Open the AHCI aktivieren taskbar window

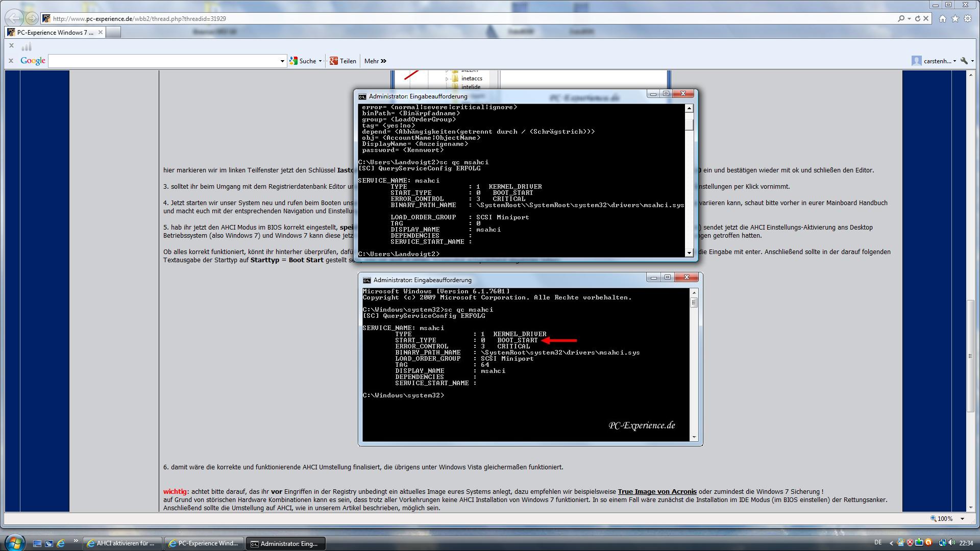122,543
